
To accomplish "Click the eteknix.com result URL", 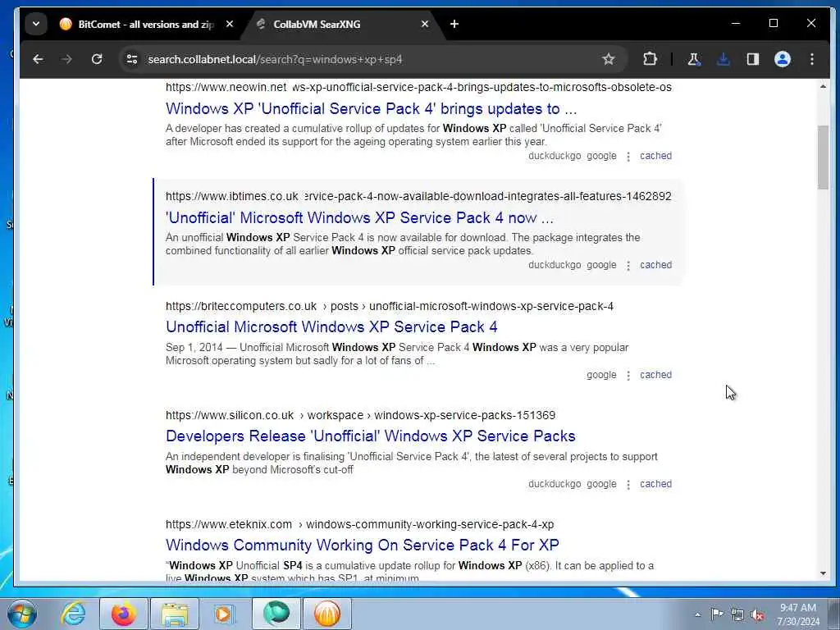I will 359,524.
